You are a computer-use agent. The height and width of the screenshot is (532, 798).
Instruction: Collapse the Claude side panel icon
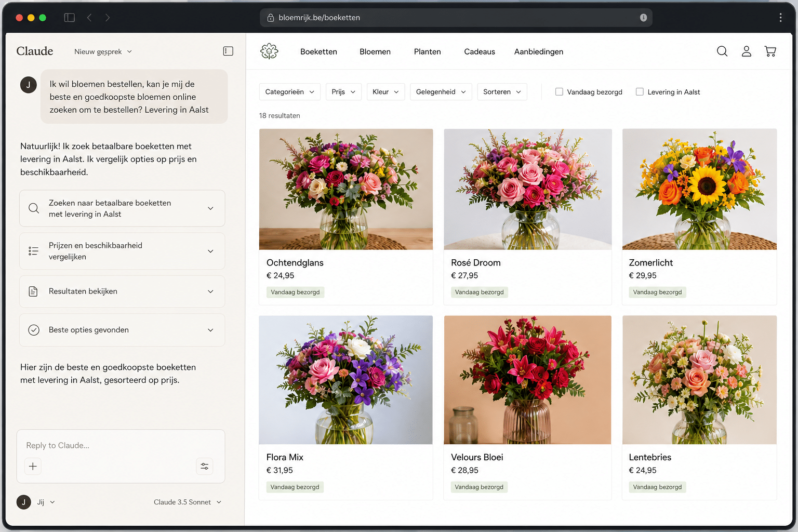pyautogui.click(x=228, y=51)
